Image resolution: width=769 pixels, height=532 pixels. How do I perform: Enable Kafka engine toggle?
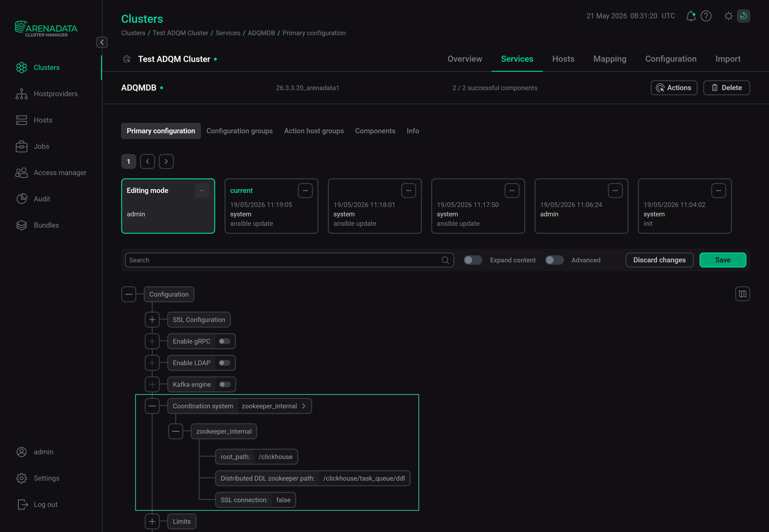225,385
